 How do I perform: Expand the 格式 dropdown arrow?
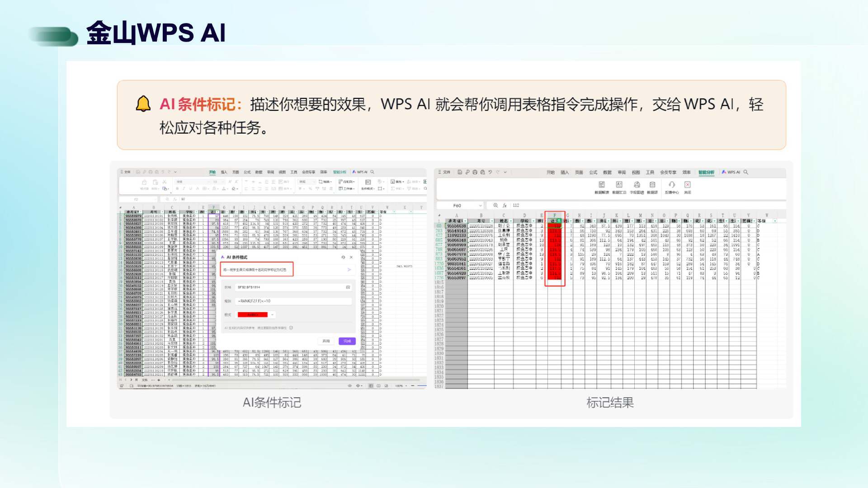[272, 315]
